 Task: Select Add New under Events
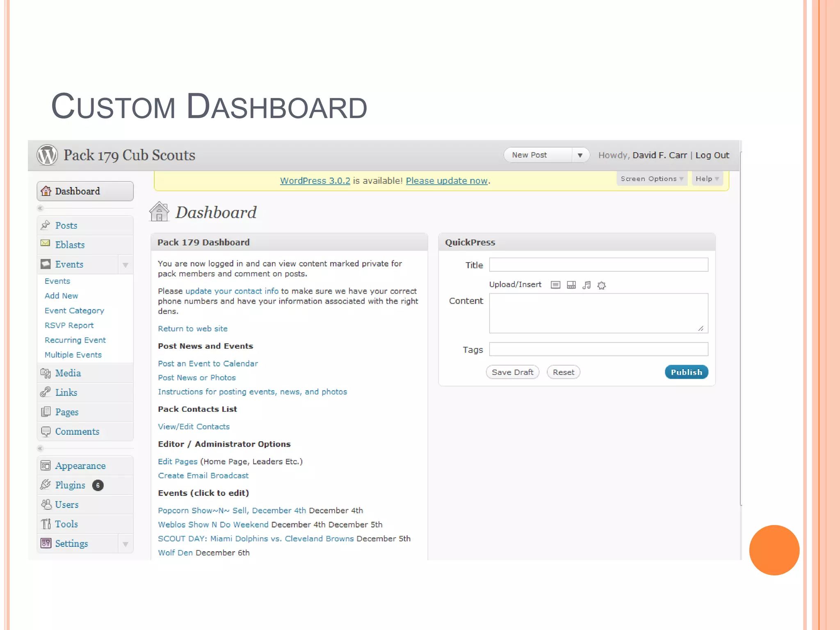[61, 296]
